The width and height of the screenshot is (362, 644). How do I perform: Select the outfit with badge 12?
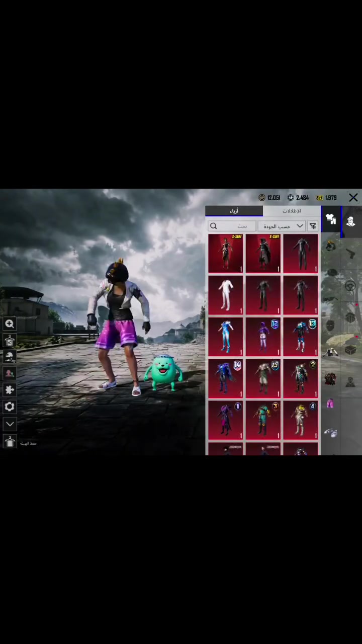point(263,337)
